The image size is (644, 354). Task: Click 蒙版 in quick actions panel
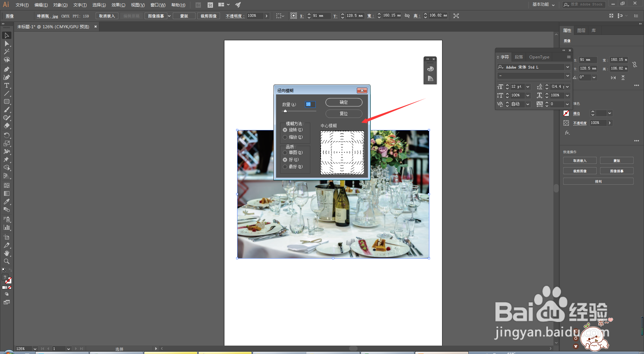(616, 161)
